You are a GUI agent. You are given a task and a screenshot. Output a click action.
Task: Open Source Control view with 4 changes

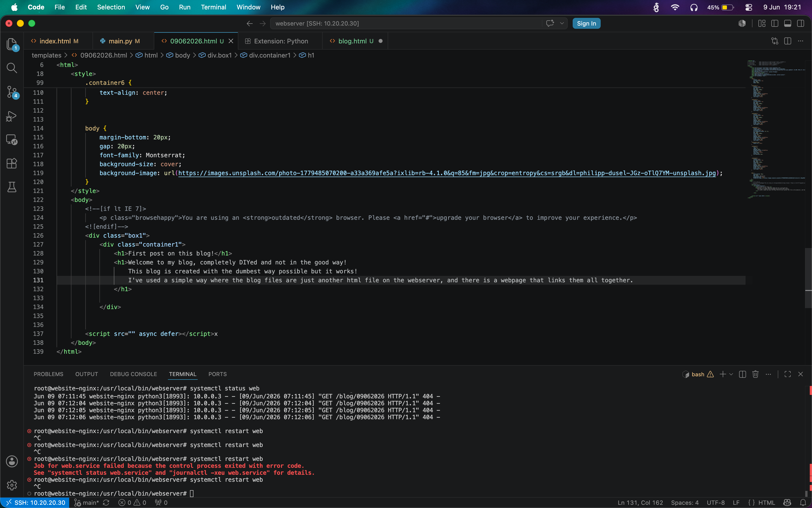tap(12, 92)
